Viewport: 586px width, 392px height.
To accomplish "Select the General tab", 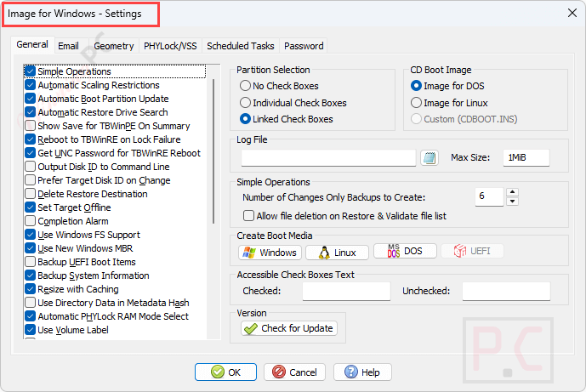I will (32, 44).
